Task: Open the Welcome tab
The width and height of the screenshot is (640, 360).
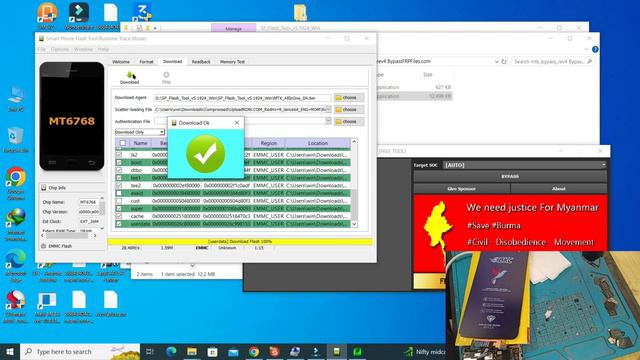Action: pyautogui.click(x=121, y=62)
